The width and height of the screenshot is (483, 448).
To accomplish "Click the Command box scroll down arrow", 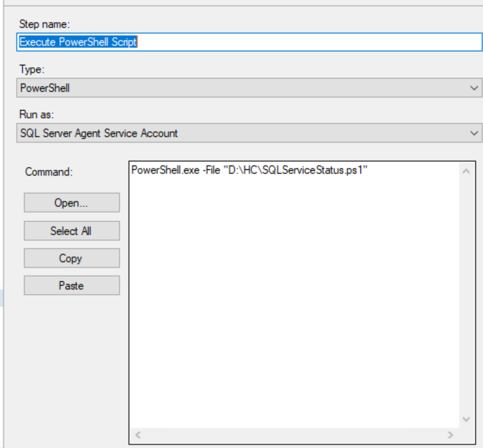I will point(466,419).
